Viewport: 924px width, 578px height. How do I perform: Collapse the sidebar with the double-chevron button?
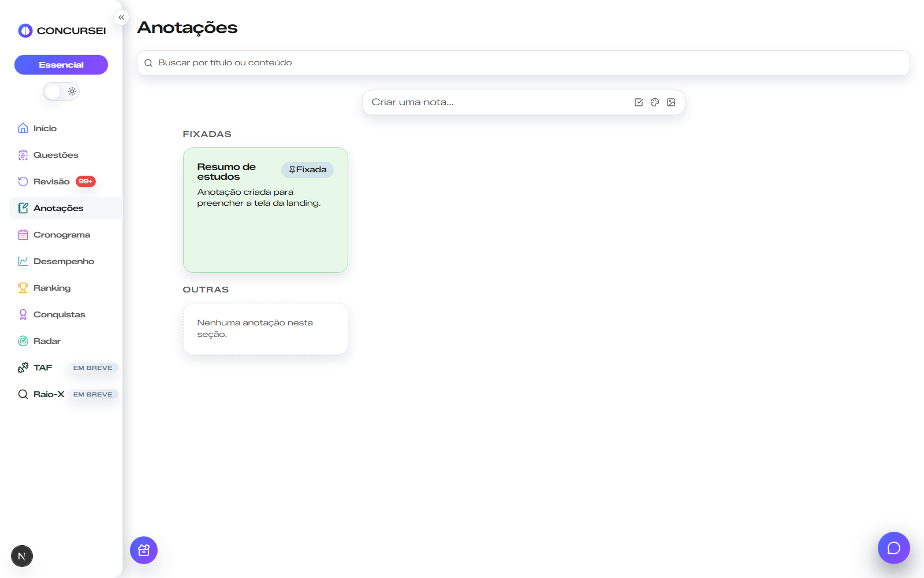coord(121,17)
